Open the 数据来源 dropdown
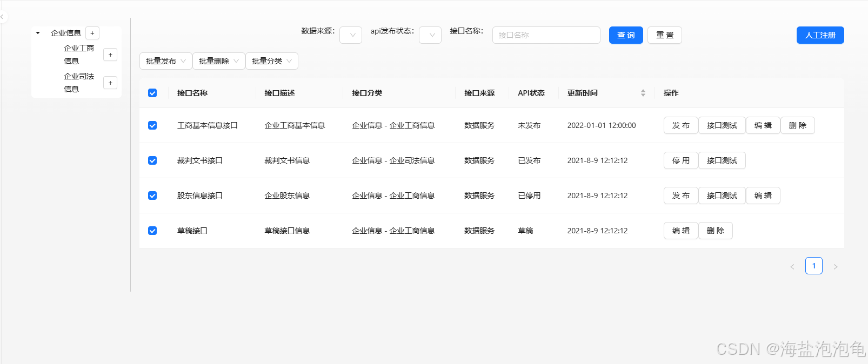 pyautogui.click(x=351, y=35)
